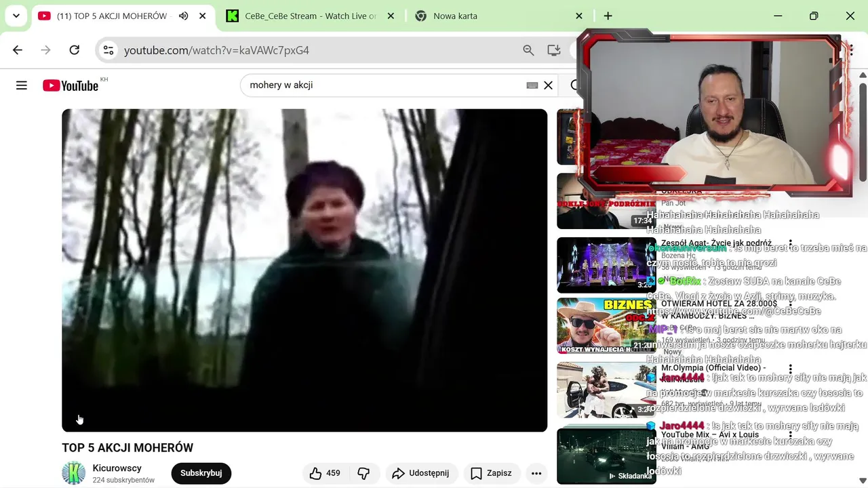Open Zespół Agat concert video thumbnail
Image resolution: width=868 pixels, height=488 pixels.
point(606,265)
